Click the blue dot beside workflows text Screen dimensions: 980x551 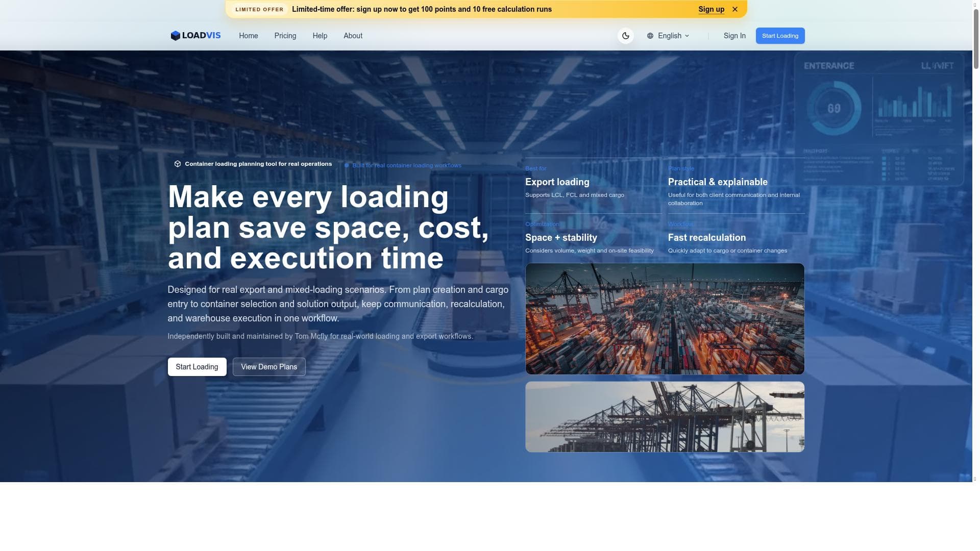click(347, 165)
